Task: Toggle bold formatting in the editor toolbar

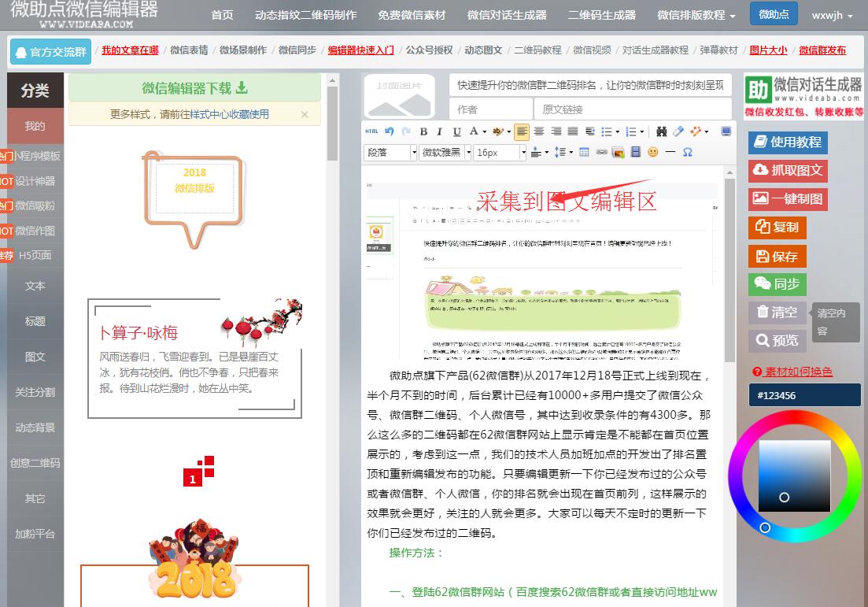Action: 423,131
